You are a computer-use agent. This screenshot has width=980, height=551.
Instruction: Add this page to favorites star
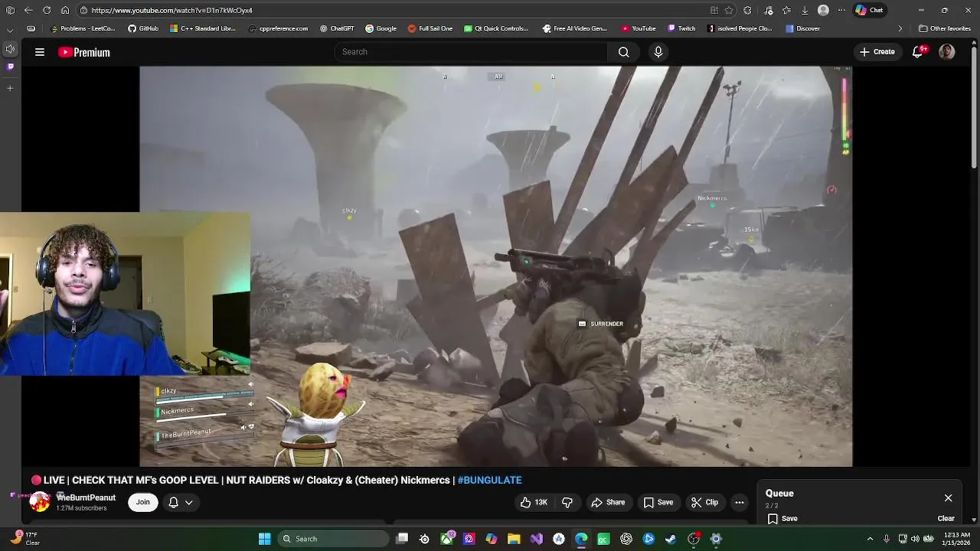pyautogui.click(x=729, y=10)
